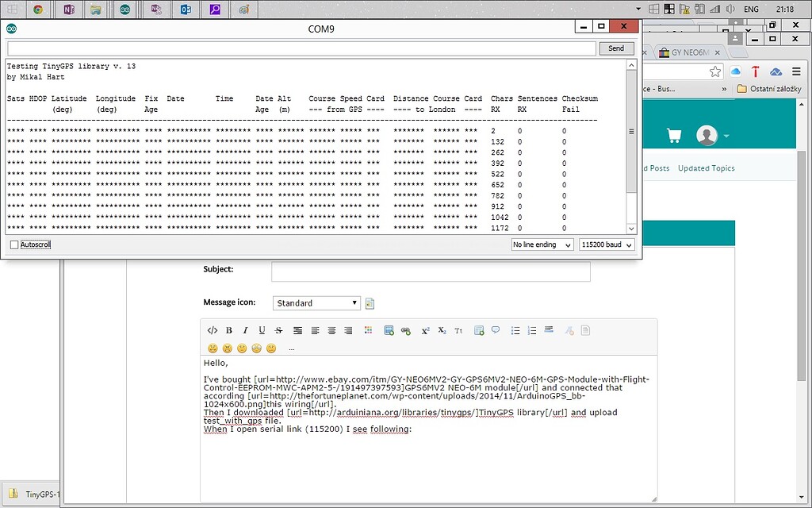This screenshot has width=812, height=508.
Task: Insert an image in the forum editor
Action: click(x=387, y=330)
